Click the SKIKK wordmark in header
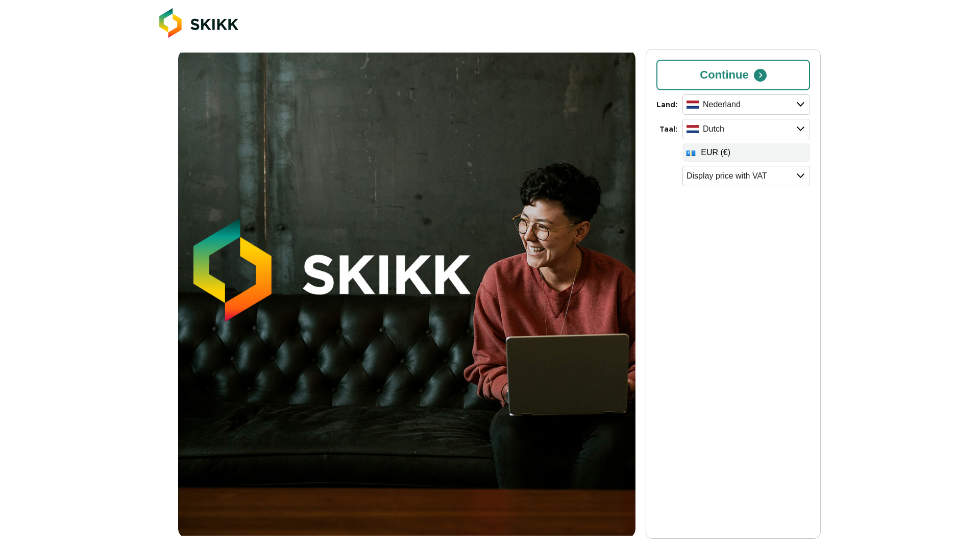980x551 pixels. tap(214, 24)
